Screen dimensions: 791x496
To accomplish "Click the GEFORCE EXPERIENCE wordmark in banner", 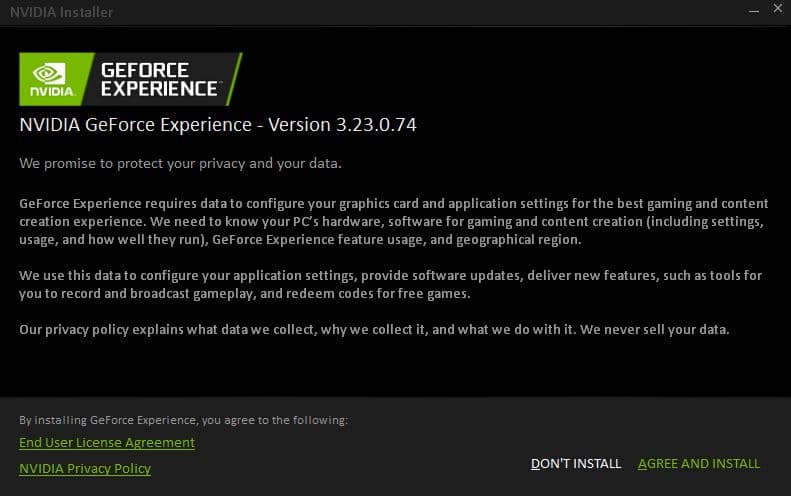I will click(x=159, y=79).
